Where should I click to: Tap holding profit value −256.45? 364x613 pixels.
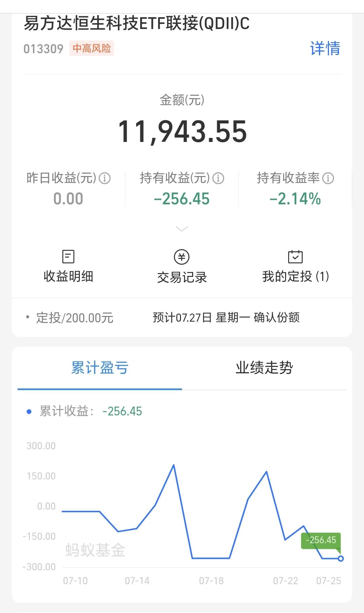point(182,199)
